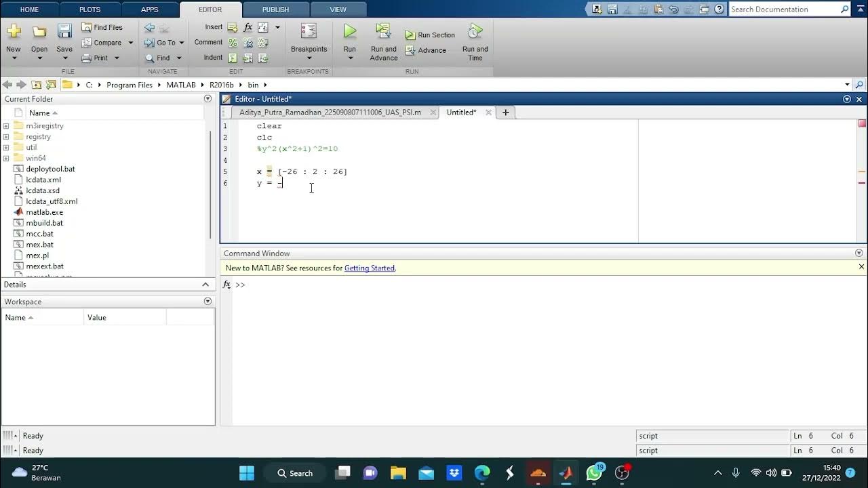
Task: Click the Browse for folder icon
Action: (51, 85)
